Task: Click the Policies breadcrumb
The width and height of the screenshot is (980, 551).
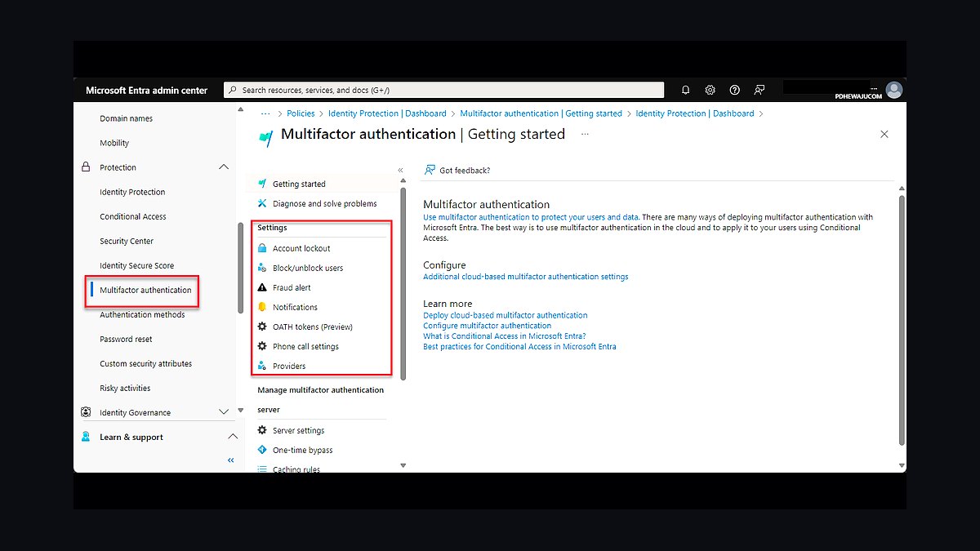Action: [301, 113]
